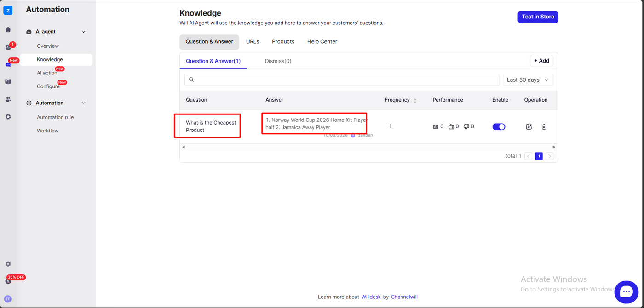Open AI action in the sidebar

(47, 73)
